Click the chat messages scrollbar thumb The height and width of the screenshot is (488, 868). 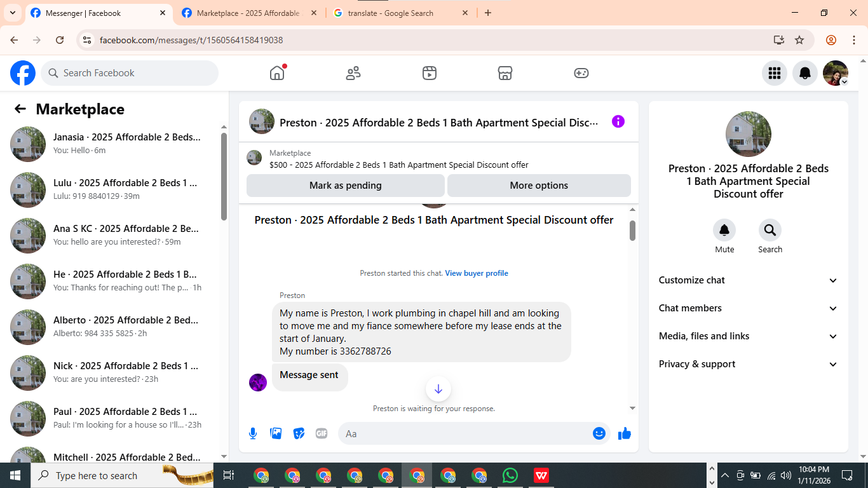tap(632, 231)
